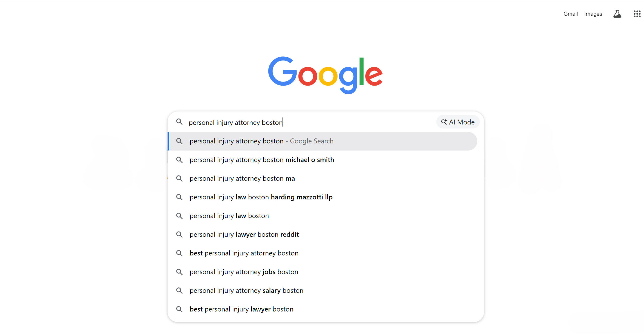
Task: Click the magnifying glass in the search bar
Action: tap(179, 122)
